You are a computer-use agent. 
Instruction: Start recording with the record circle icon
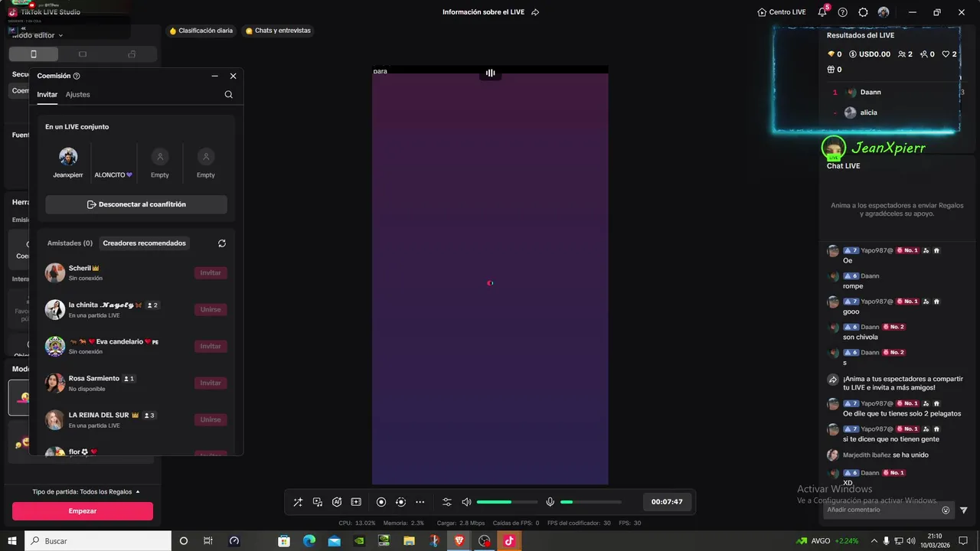[381, 502]
